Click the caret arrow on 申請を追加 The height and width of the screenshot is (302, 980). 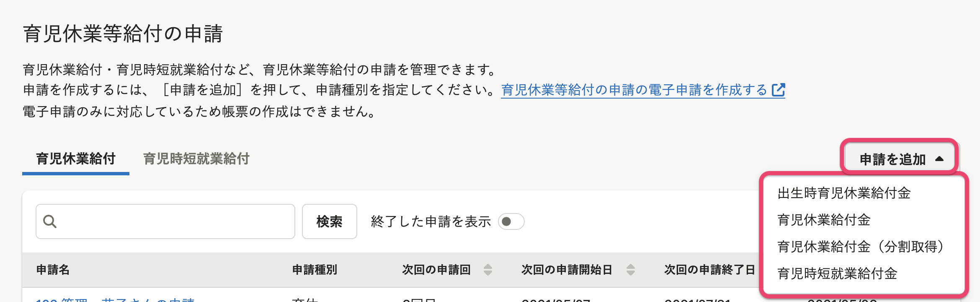coord(939,159)
